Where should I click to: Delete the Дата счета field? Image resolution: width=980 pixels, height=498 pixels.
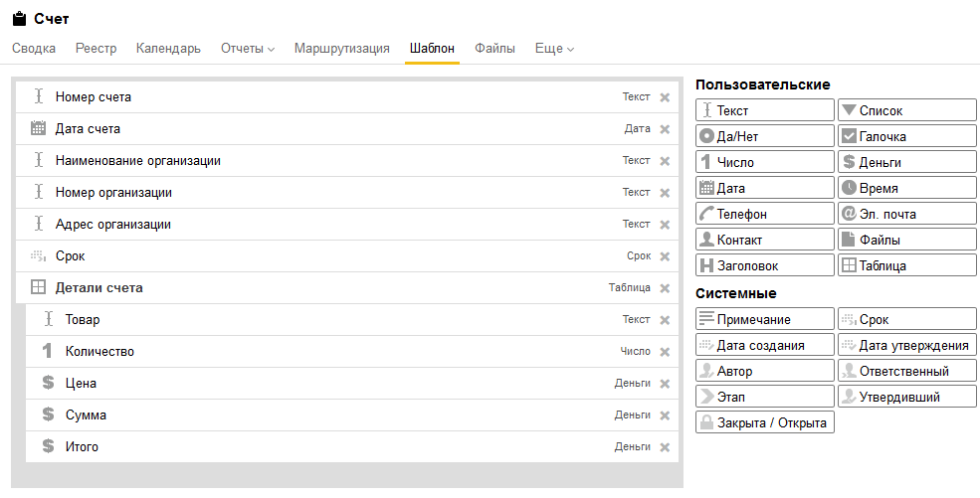coord(665,129)
